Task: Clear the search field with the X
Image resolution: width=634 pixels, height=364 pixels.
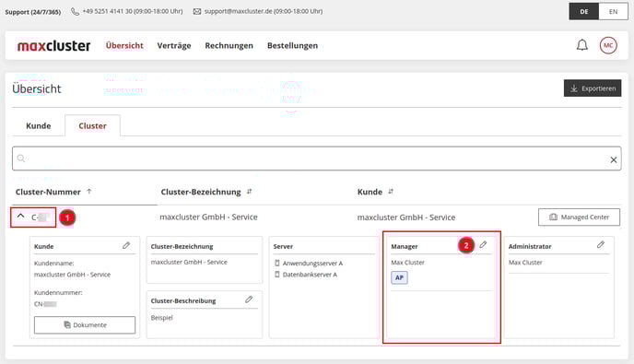Action: point(614,159)
